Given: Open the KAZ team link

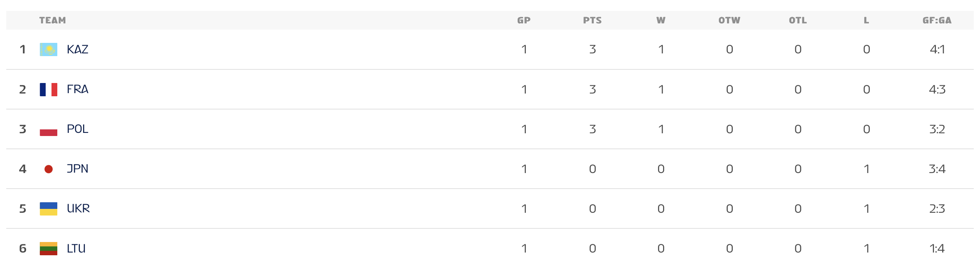Looking at the screenshot, I should 78,49.
